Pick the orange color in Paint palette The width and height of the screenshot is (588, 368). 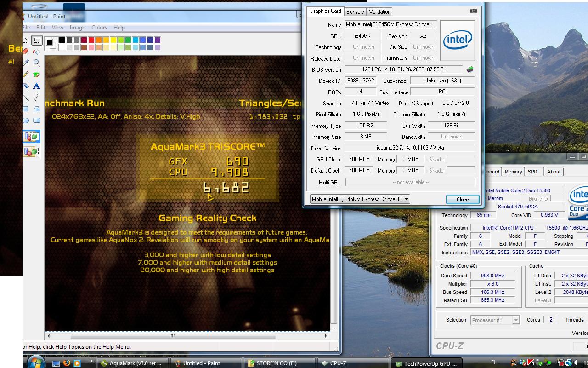coord(98,40)
